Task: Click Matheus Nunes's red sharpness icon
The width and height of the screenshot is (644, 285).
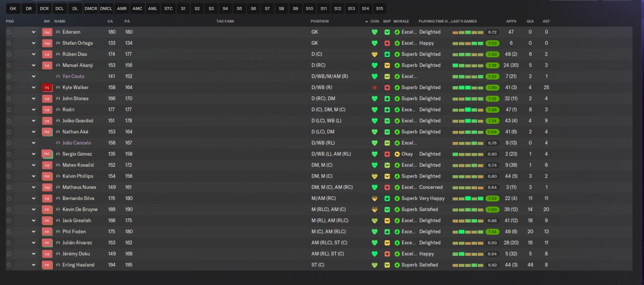Action: [x=387, y=187]
